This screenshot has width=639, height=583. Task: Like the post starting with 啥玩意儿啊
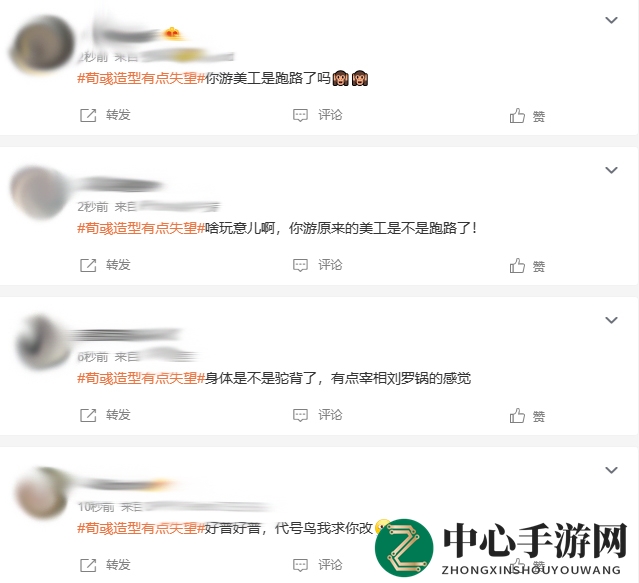coord(517,266)
